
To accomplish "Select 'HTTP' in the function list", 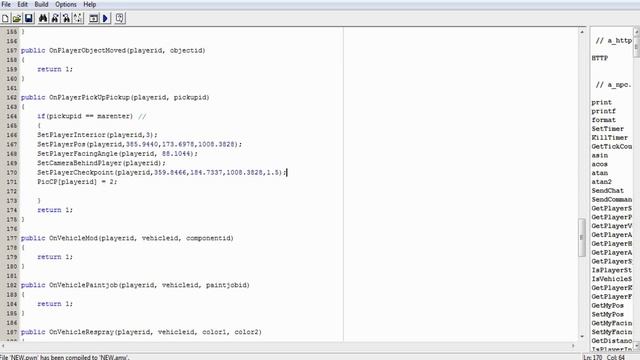I will 600,58.
